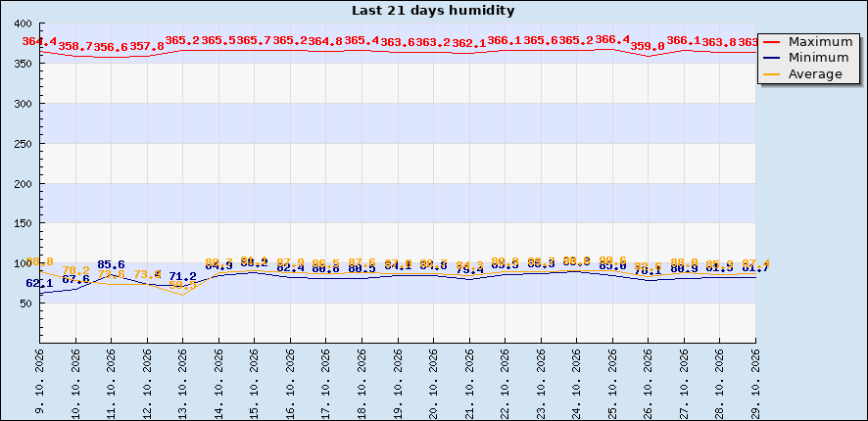Click the red line swatch beside Maximum
Image resolution: width=868 pixels, height=421 pixels.
771,41
